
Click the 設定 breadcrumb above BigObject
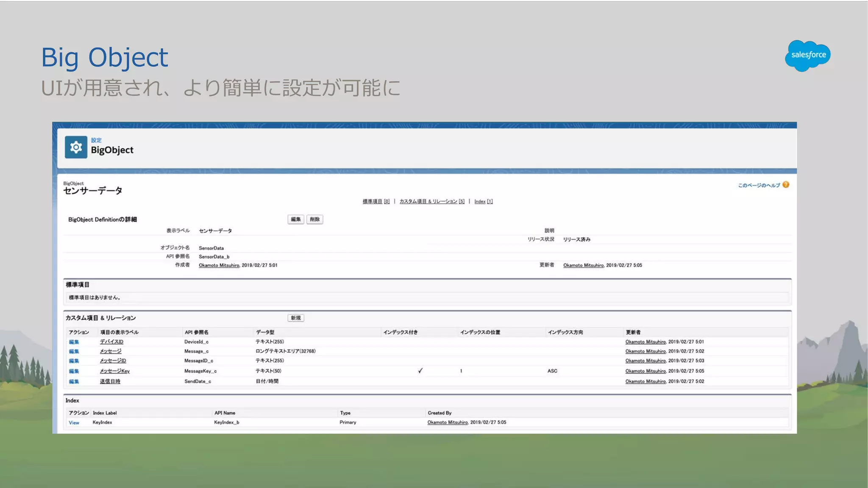pyautogui.click(x=96, y=140)
